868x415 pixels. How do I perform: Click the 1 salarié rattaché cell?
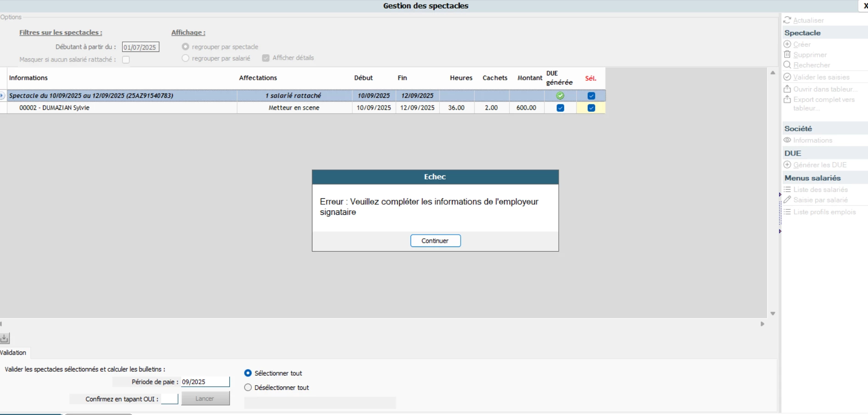[294, 95]
